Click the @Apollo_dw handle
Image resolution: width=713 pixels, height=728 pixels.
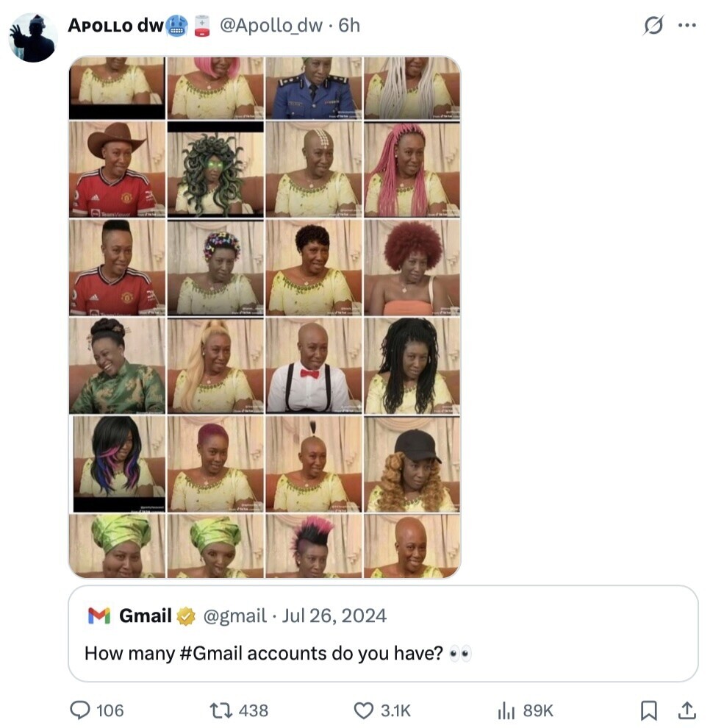[x=271, y=26]
